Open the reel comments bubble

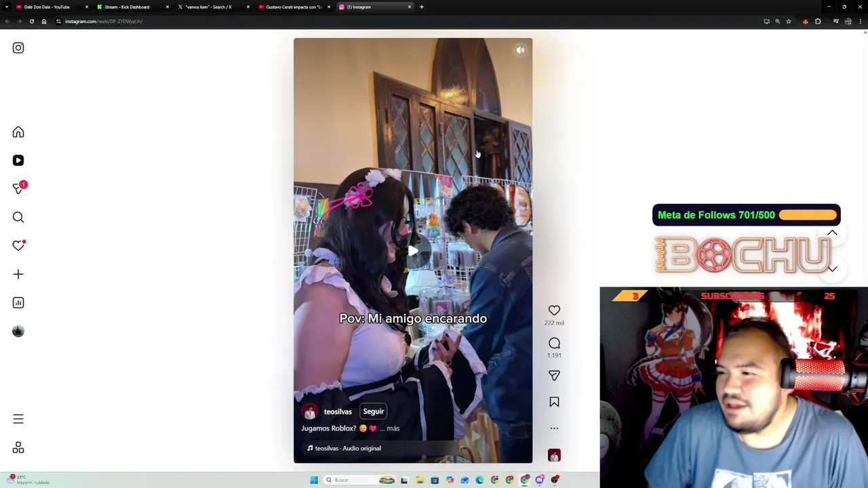click(554, 343)
